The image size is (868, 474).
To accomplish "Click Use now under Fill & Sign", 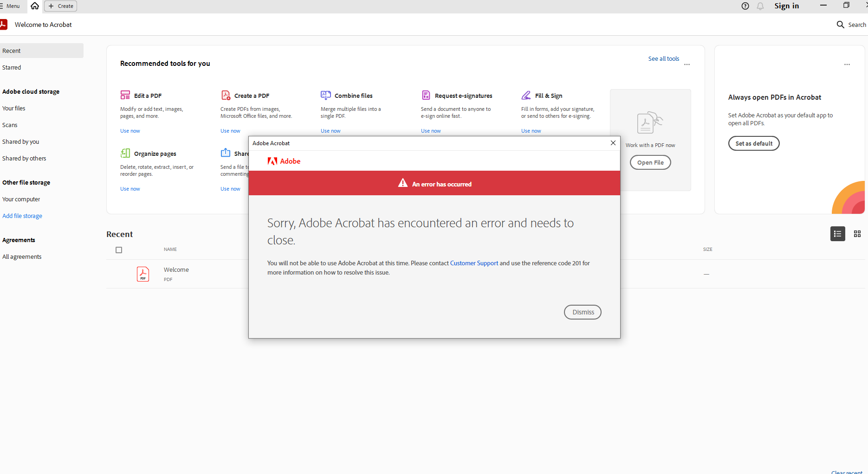I will [531, 131].
